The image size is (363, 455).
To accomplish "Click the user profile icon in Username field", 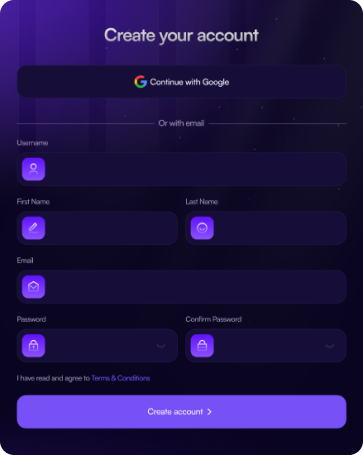I will click(33, 169).
